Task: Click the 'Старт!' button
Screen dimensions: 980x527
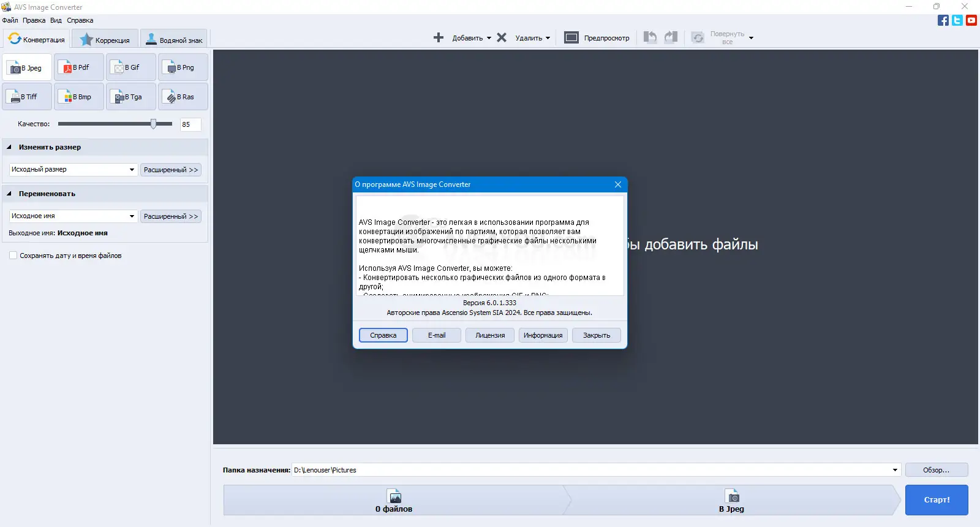Action: pyautogui.click(x=937, y=500)
